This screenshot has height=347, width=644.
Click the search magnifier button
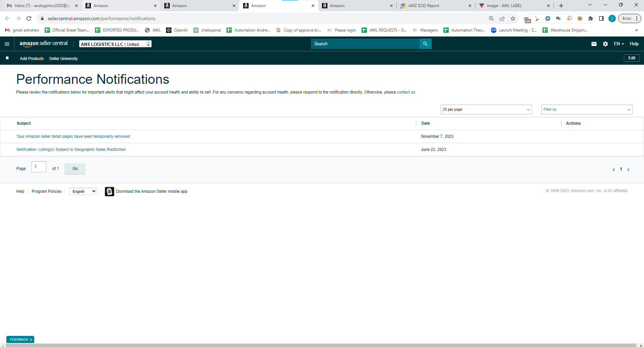point(425,44)
